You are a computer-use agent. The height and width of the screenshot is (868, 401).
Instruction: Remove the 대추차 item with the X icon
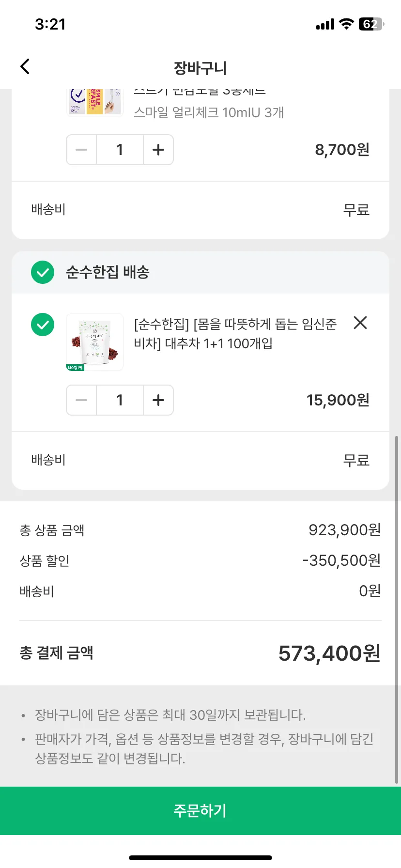(x=360, y=323)
